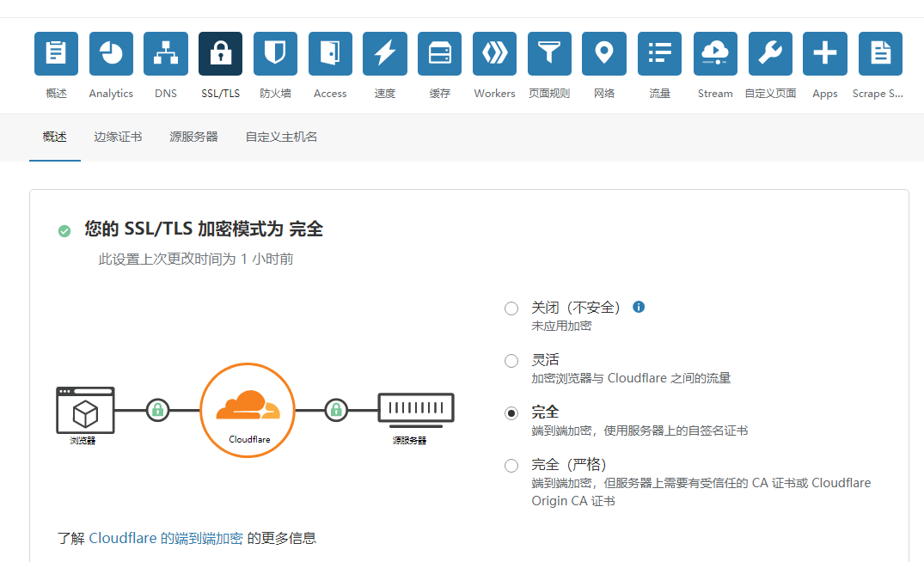Click the description '加密浏览器与 Cloudflare 之间的流量'
Viewport: 924px width, 562px height.
coord(631,378)
